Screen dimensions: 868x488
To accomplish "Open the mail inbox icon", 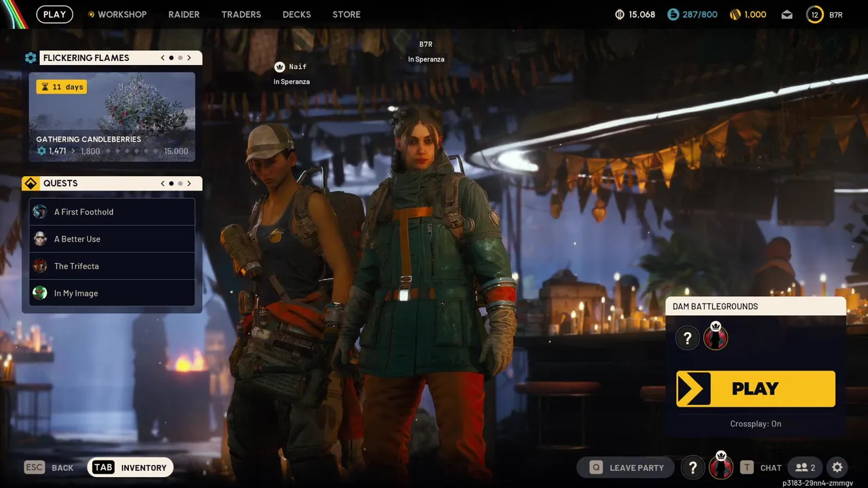I will click(787, 14).
